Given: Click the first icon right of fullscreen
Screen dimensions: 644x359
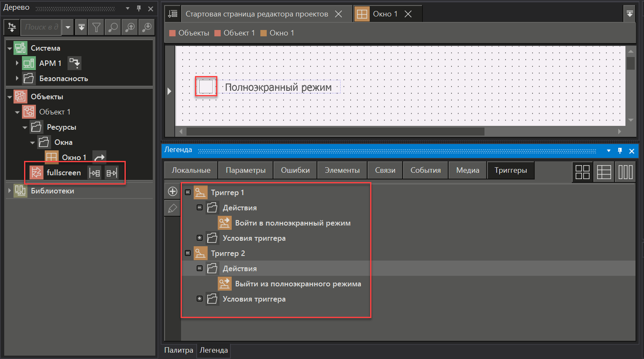Looking at the screenshot, I should pyautogui.click(x=95, y=173).
